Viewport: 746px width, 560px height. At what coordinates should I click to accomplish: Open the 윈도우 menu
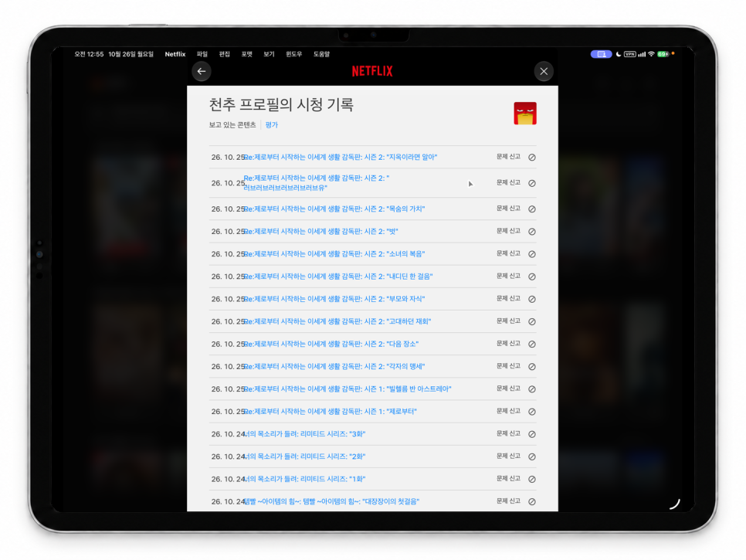294,54
